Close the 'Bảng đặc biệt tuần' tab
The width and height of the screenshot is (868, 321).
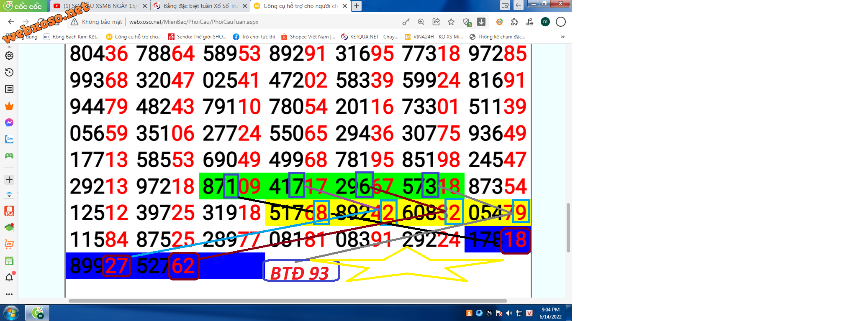point(245,6)
